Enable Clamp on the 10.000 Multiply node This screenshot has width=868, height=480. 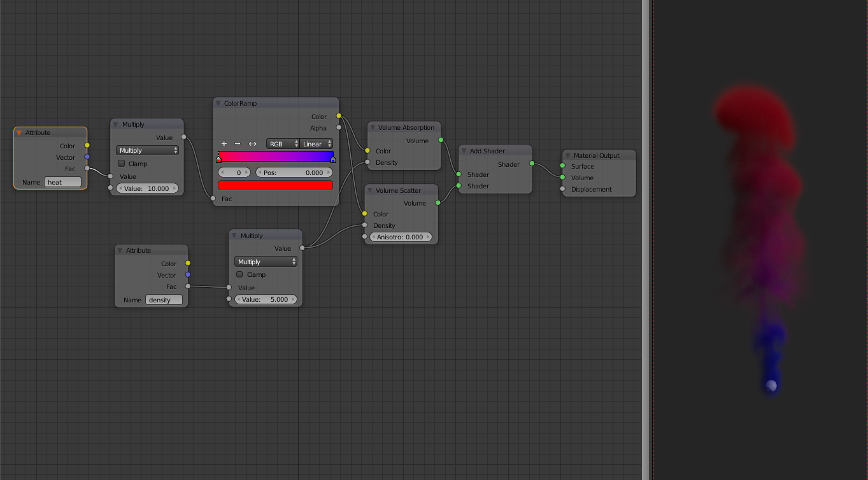coord(122,164)
